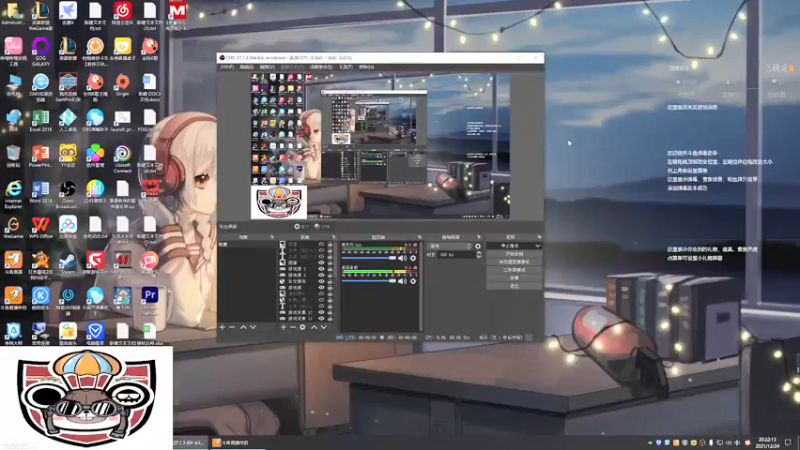Screen dimensions: 800x450
Task: Open the Steam desktop icon
Action: click(x=68, y=263)
